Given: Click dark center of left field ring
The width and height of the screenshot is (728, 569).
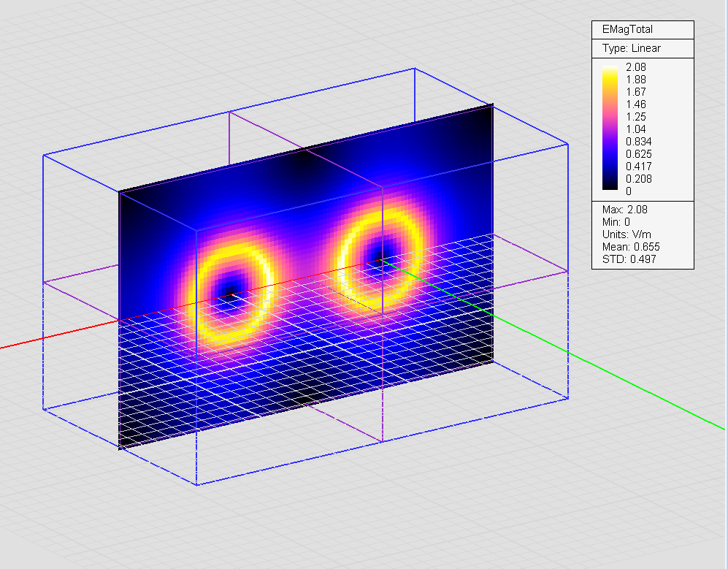Looking at the screenshot, I should 229,291.
